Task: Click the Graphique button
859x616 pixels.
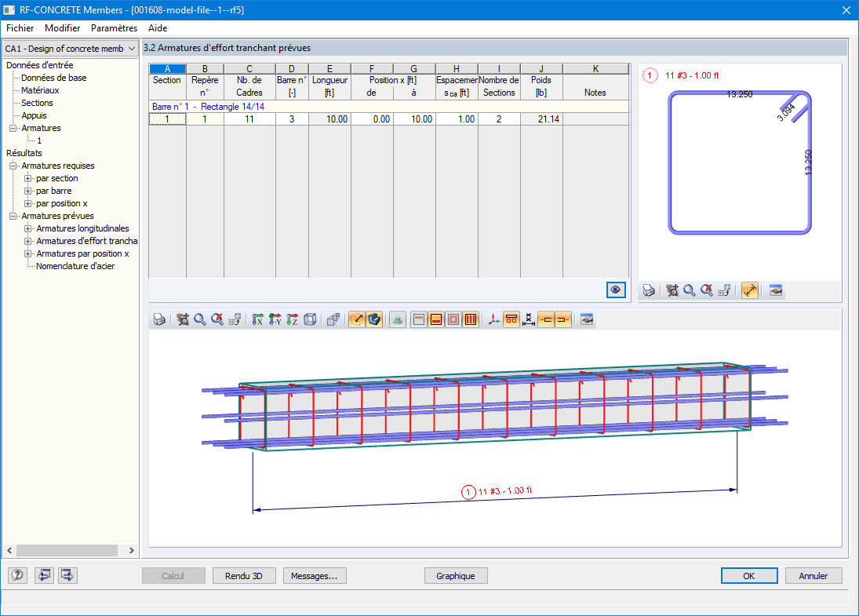Action: coord(456,576)
